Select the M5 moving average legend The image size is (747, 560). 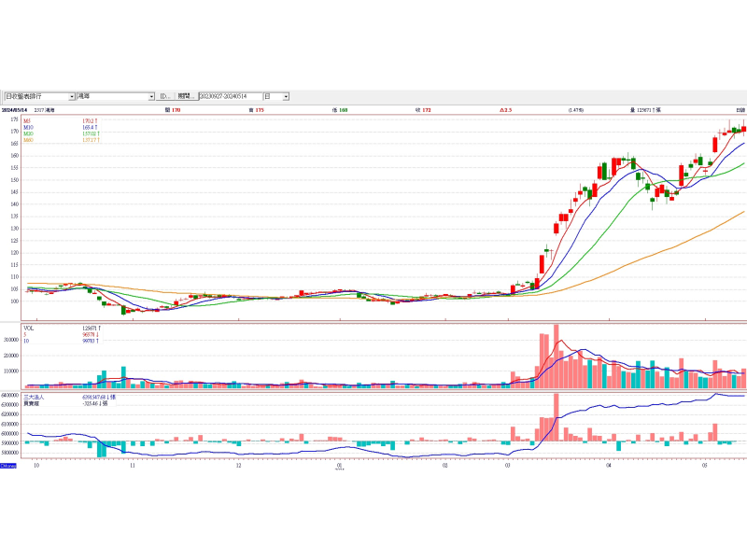(x=27, y=121)
